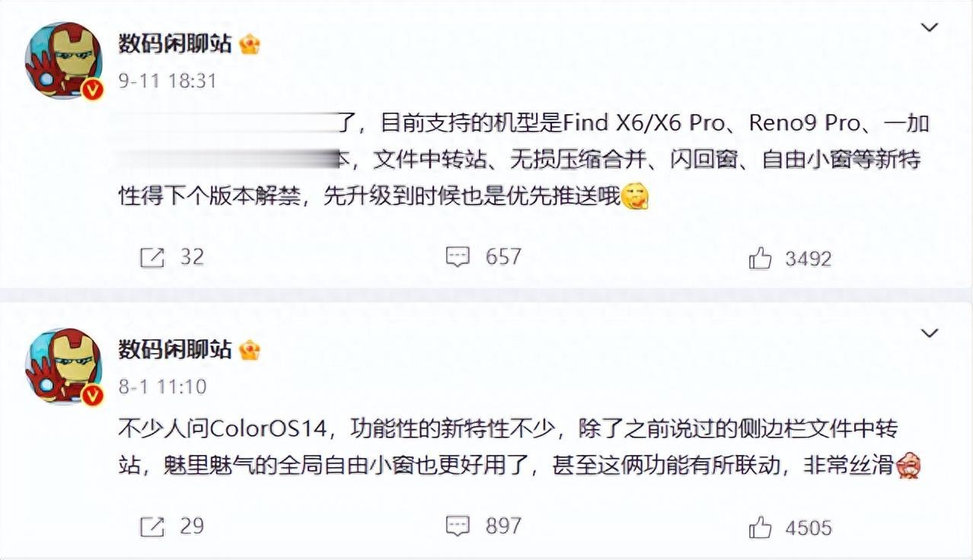Expand the chevron menu on the second post
This screenshot has height=560, width=973.
coord(930,333)
